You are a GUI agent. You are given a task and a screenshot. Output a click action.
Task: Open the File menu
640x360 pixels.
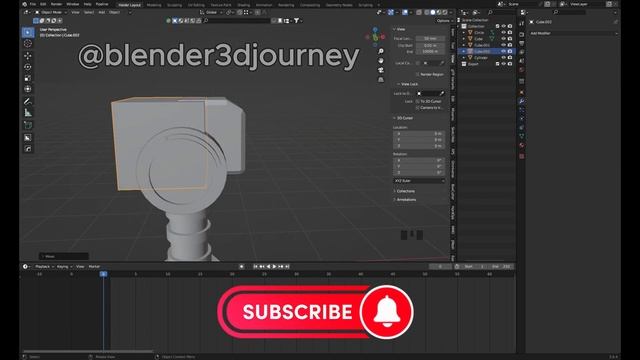[x=33, y=4]
